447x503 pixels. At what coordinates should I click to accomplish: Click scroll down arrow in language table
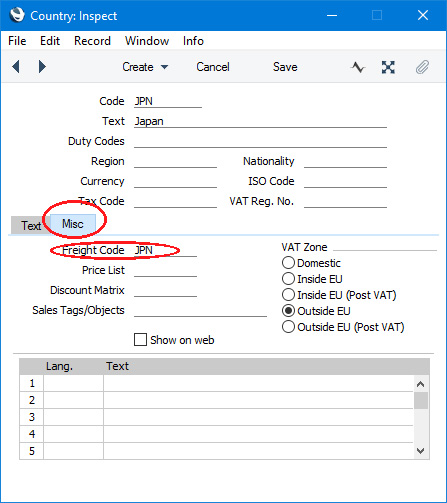421,451
